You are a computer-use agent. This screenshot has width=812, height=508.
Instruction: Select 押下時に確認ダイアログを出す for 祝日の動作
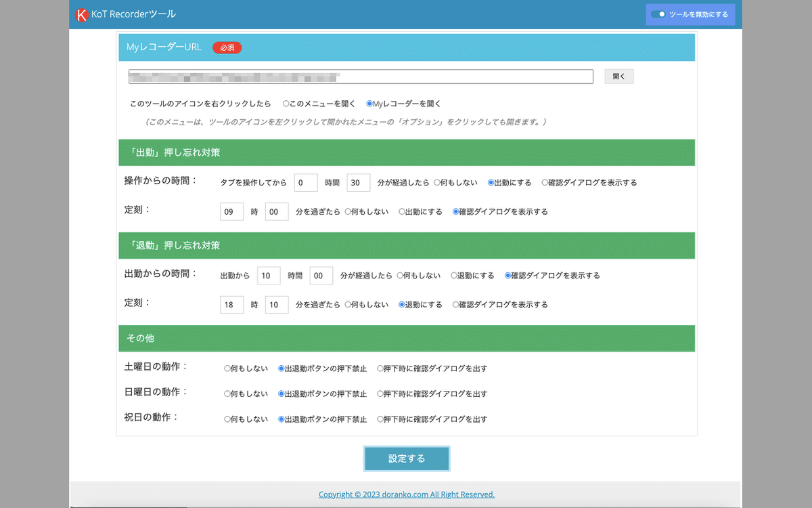pos(380,419)
